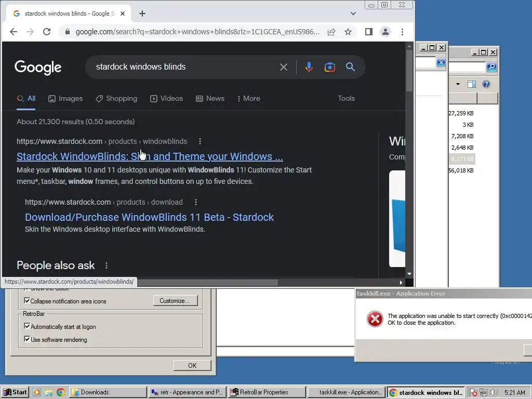Image resolution: width=532 pixels, height=399 pixels.
Task: Click the Chrome address bar URL
Action: pyautogui.click(x=197, y=32)
